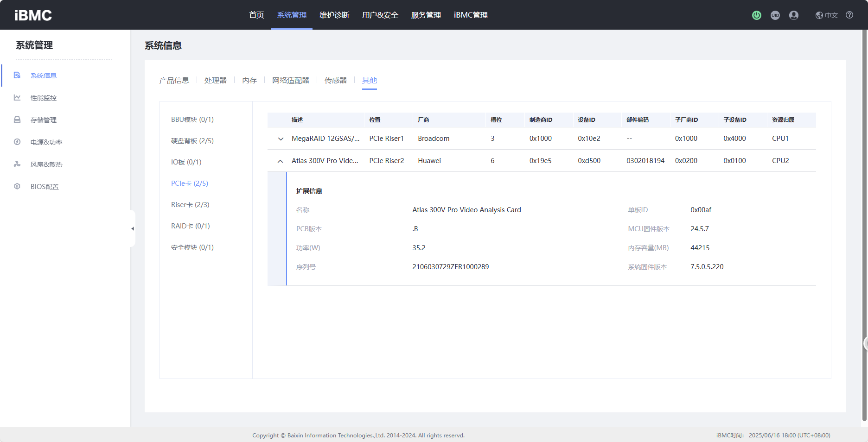Click the 描述 column header
Screen dimensions: 868x442
(x=297, y=120)
